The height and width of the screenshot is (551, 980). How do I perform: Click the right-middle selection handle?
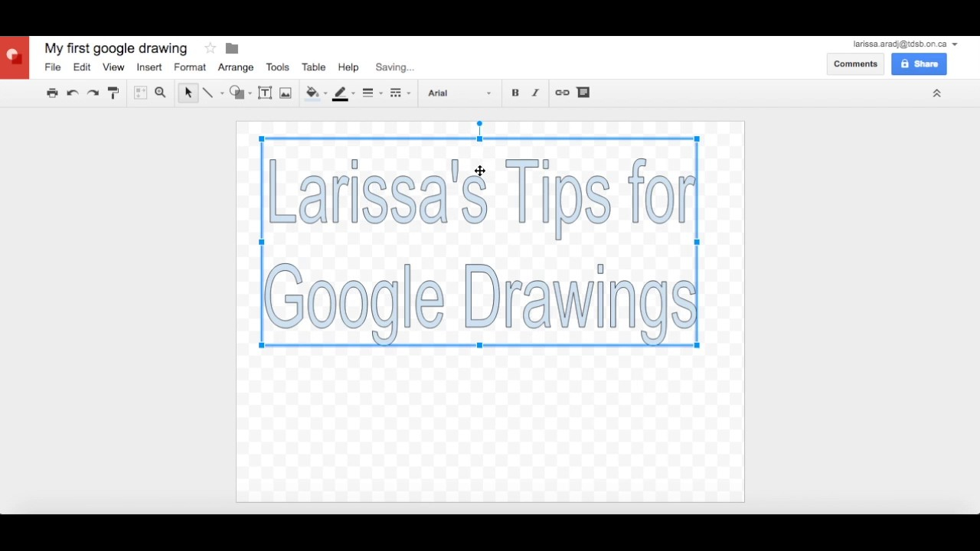pyautogui.click(x=697, y=242)
